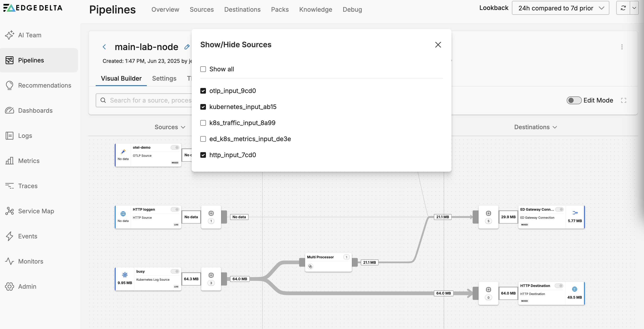
Task: Click the source search input field
Action: 150,100
